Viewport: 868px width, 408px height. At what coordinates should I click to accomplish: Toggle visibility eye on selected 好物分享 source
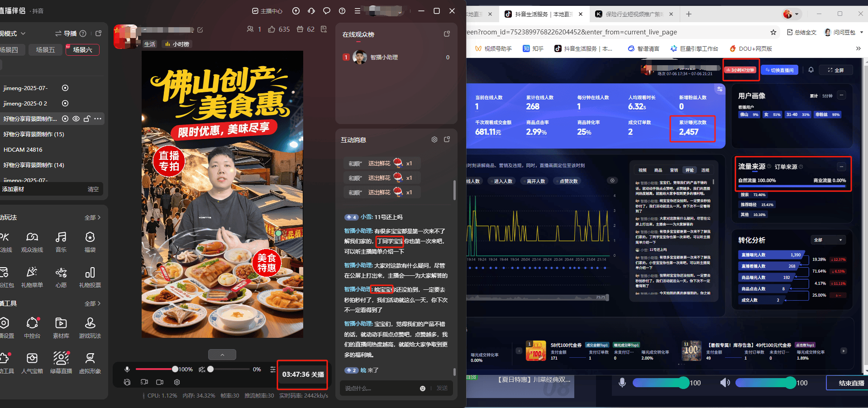76,119
